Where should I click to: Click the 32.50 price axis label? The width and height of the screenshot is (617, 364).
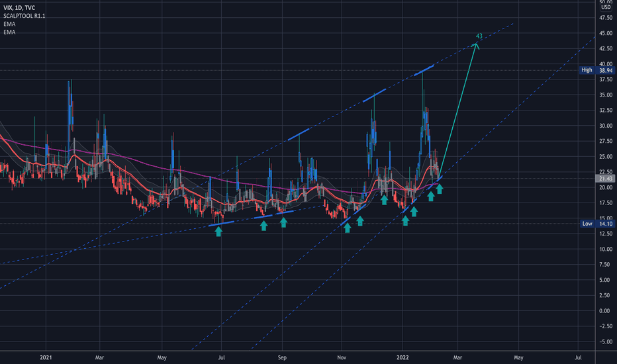tap(606, 110)
